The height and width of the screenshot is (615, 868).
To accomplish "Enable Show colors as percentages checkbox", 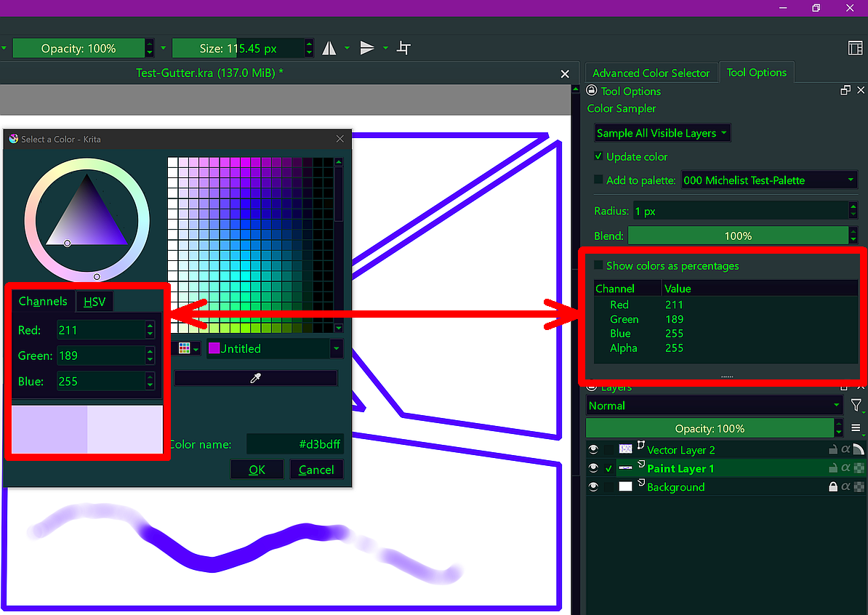I will 598,266.
